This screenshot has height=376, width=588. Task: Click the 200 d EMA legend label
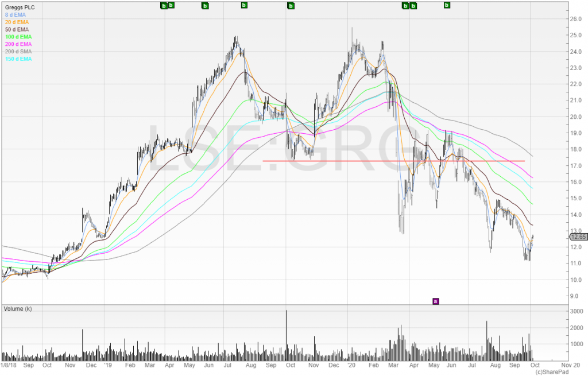(18, 44)
